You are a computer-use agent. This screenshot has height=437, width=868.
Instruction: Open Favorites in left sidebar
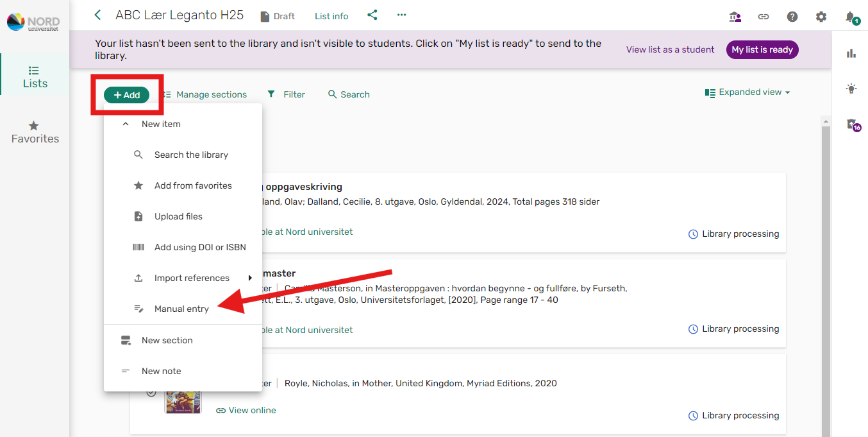point(35,132)
